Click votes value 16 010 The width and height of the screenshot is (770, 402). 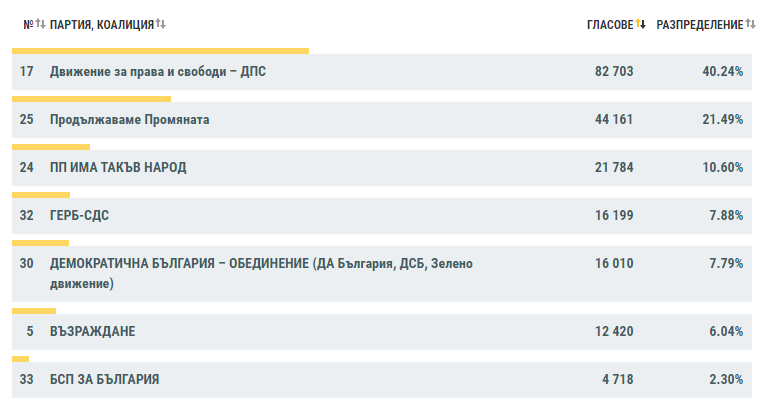(x=614, y=264)
